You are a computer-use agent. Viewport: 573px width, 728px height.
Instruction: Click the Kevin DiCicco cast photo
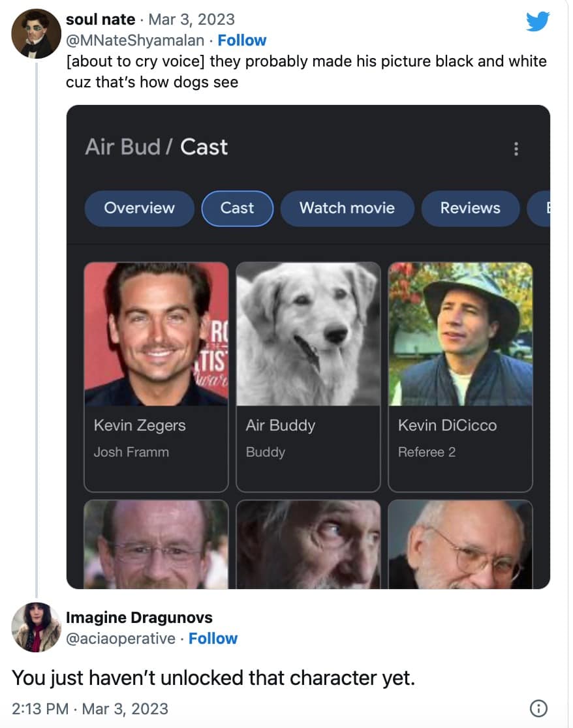[x=460, y=334]
